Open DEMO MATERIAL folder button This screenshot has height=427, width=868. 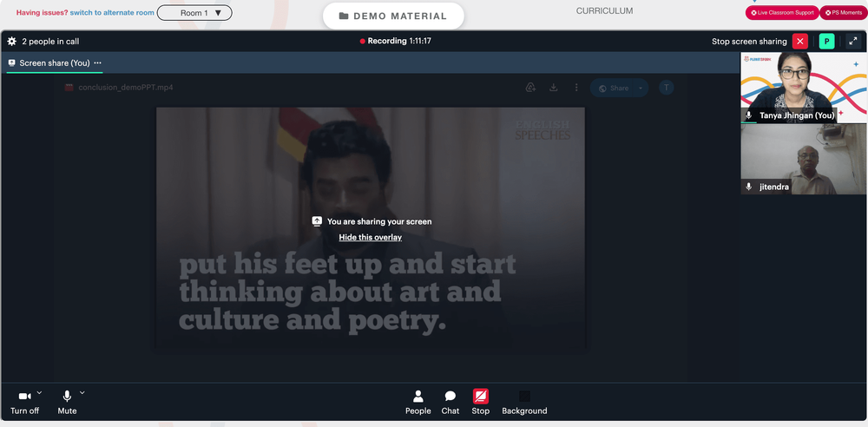(393, 16)
